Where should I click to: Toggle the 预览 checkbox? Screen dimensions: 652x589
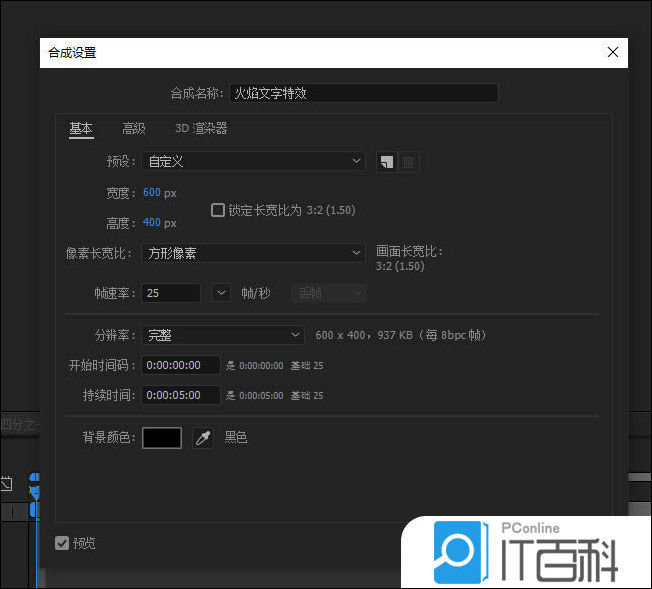click(x=62, y=543)
